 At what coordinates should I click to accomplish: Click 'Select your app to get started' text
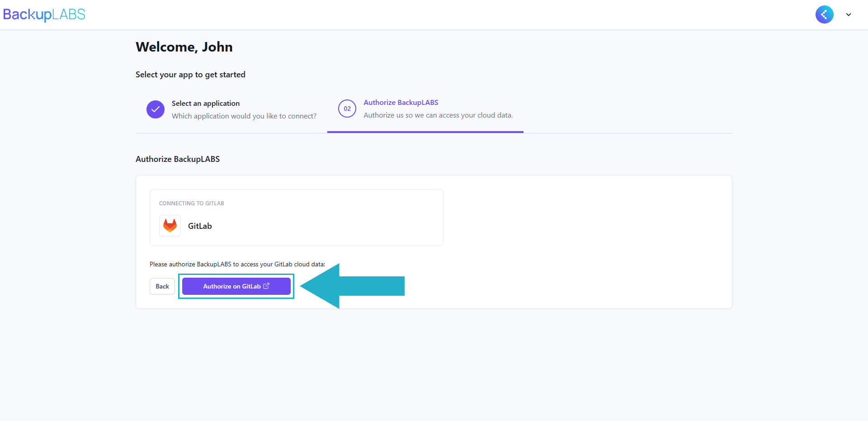tap(190, 75)
